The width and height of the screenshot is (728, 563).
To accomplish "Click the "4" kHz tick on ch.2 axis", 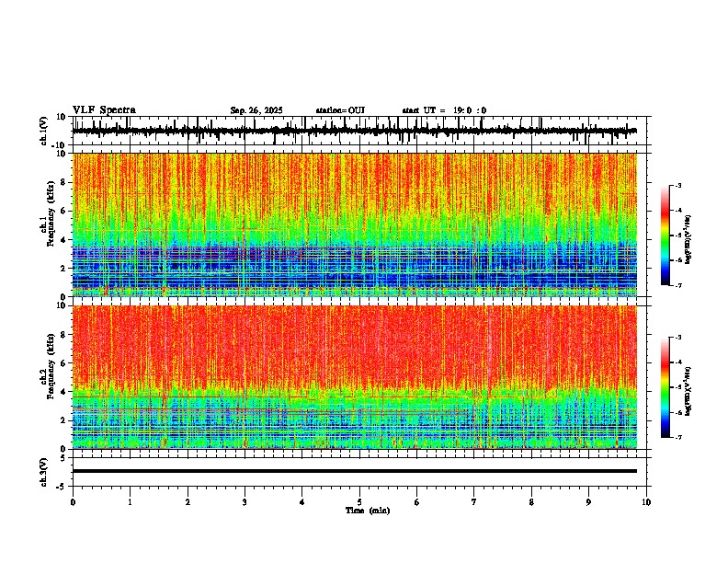I will point(63,392).
